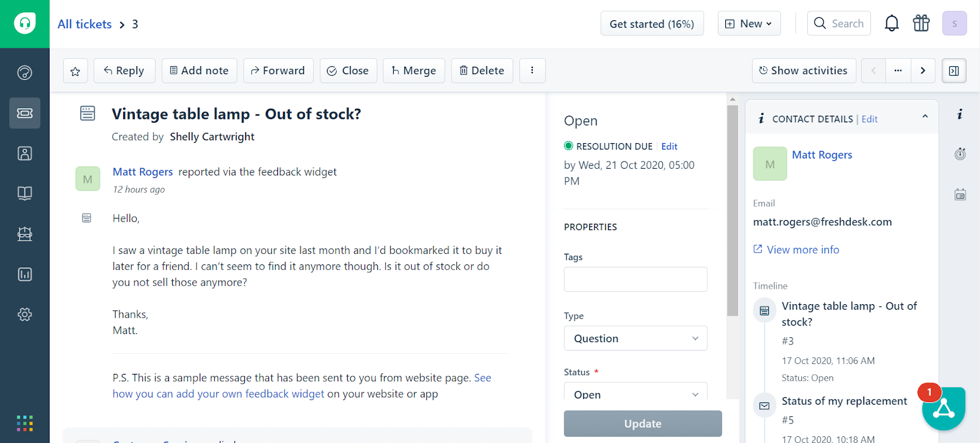
Task: Open the Tickets icon in sidebar
Action: tap(24, 113)
